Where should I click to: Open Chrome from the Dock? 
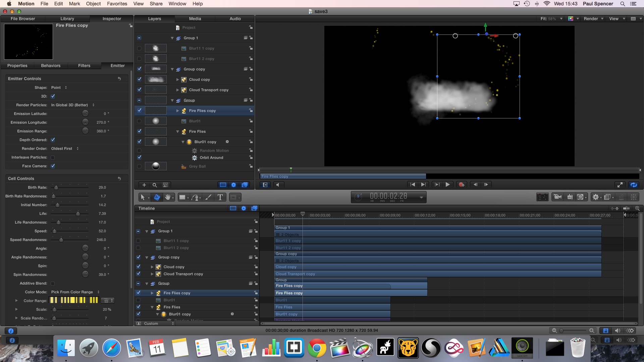coord(317,348)
